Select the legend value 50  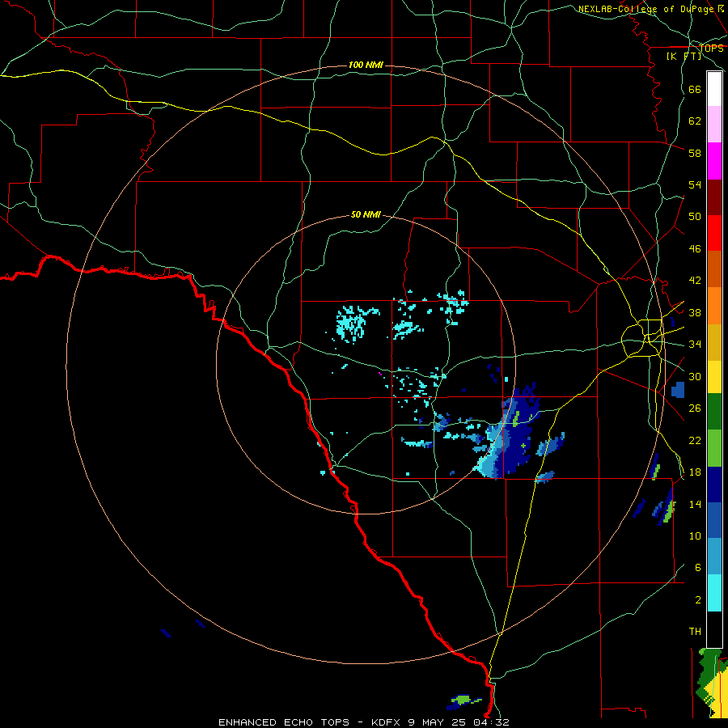695,216
